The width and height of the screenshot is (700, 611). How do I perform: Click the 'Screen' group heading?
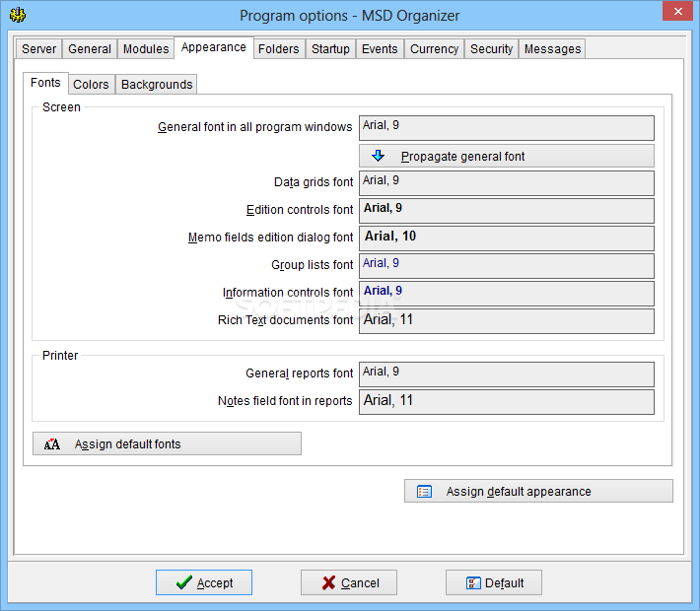61,107
